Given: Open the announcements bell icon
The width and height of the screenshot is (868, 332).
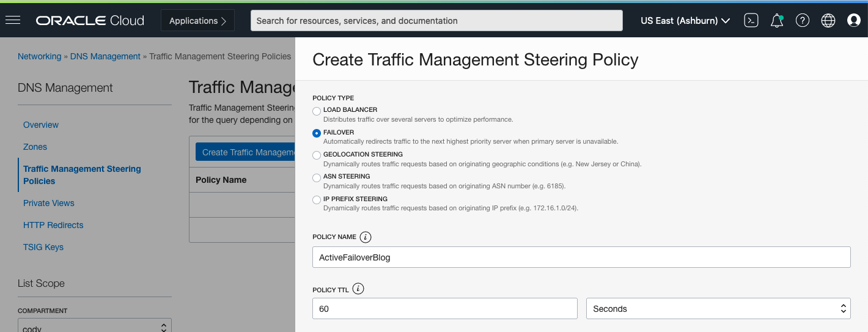Looking at the screenshot, I should point(777,20).
